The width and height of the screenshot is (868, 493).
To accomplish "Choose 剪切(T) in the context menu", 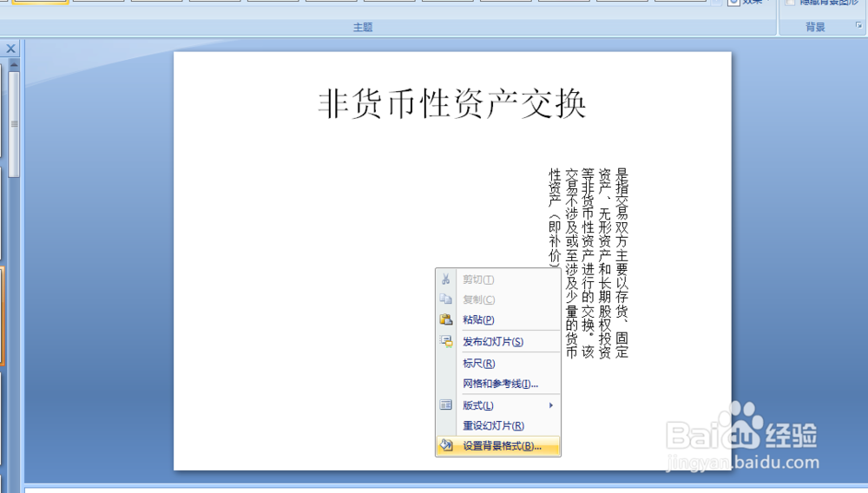I will pos(497,279).
